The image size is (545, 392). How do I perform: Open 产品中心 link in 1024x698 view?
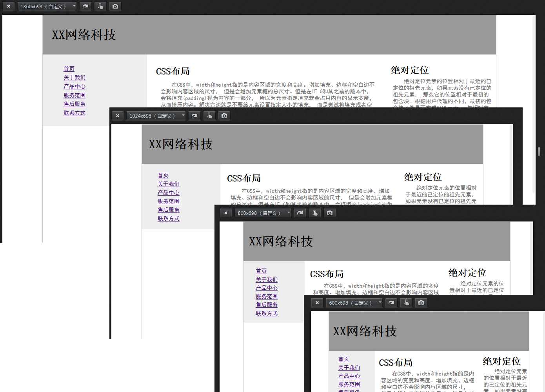[169, 192]
